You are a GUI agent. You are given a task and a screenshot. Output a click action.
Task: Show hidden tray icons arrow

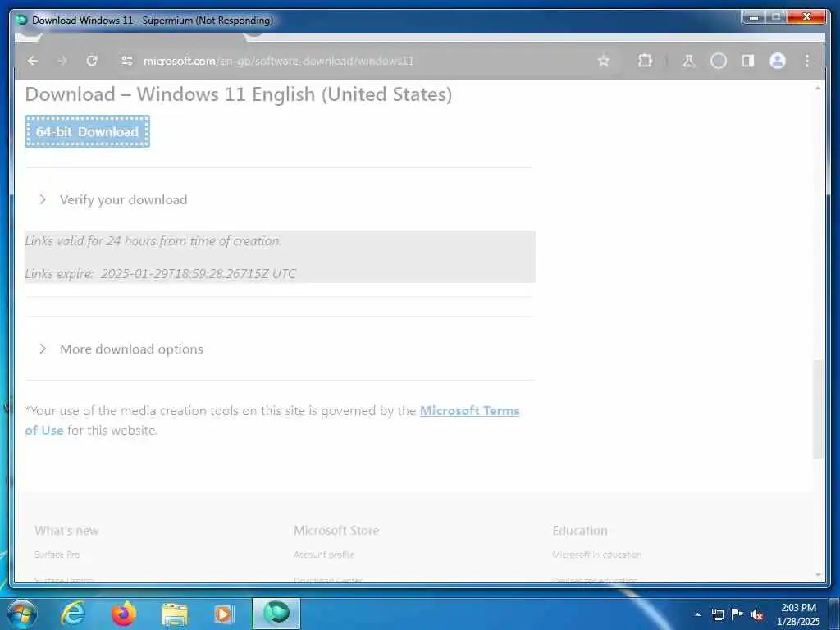(x=697, y=614)
